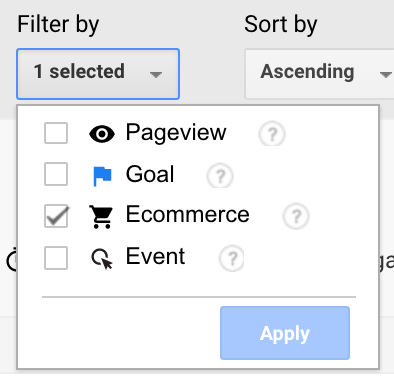394x388 pixels.
Task: Click the Pageview eye icon
Action: [x=102, y=134]
